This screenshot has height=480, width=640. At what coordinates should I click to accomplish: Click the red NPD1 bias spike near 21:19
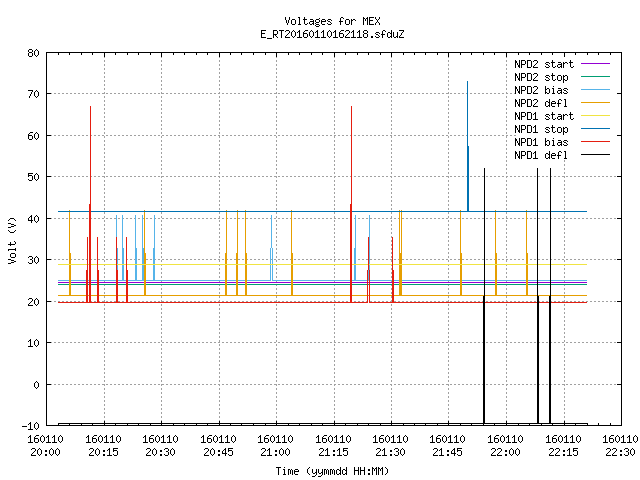pyautogui.click(x=351, y=204)
